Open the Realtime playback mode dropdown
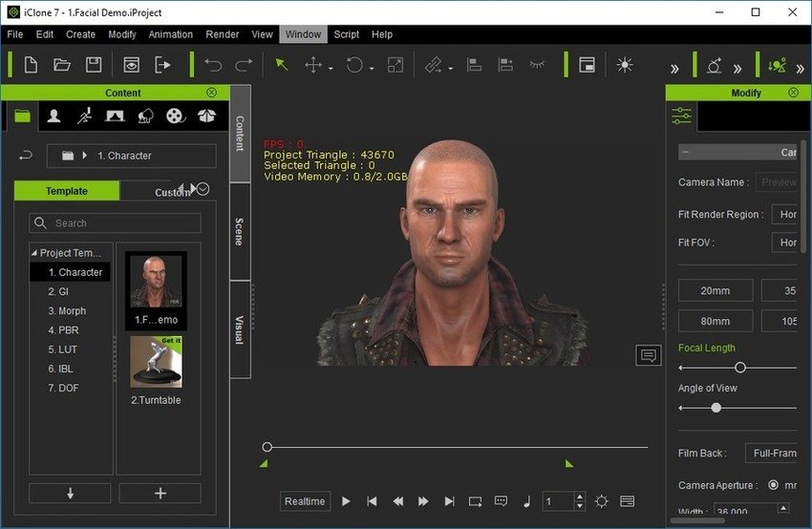Screen dimensions: 812x529 pyautogui.click(x=305, y=501)
